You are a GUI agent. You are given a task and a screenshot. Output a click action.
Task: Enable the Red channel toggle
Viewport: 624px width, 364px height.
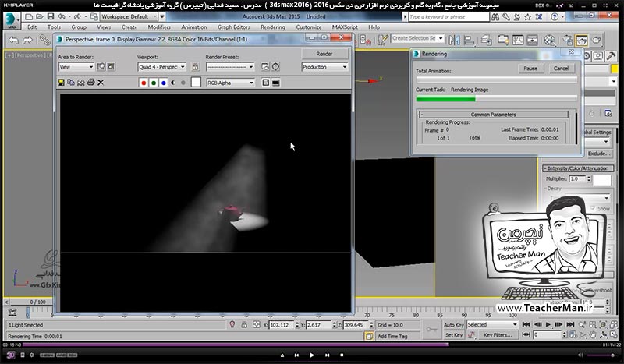(x=144, y=83)
